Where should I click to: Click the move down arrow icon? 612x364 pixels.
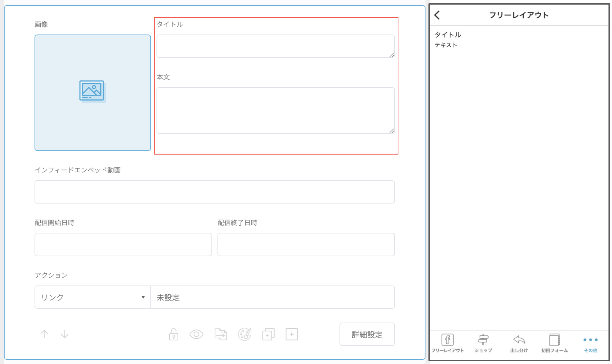click(x=65, y=334)
